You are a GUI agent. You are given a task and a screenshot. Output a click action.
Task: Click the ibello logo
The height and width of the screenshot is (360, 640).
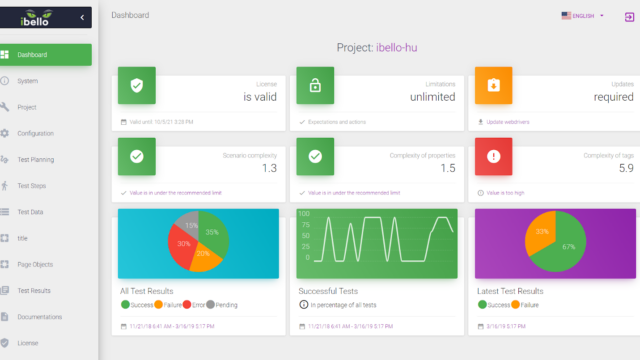[x=36, y=18]
